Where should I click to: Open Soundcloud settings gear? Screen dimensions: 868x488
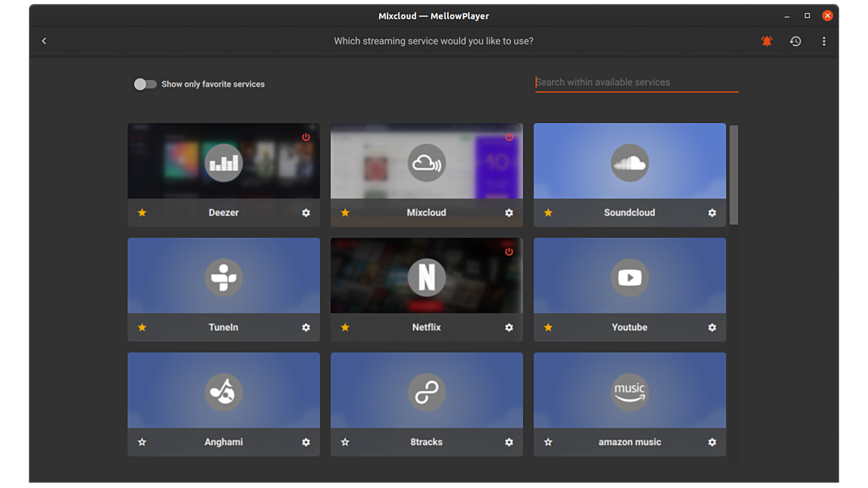click(712, 213)
